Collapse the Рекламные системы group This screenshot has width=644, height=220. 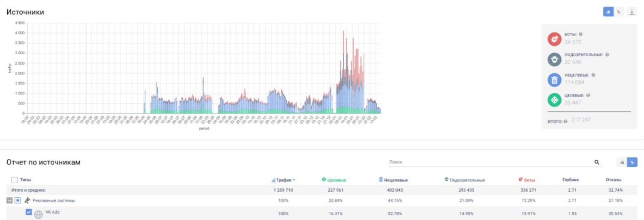[9, 201]
